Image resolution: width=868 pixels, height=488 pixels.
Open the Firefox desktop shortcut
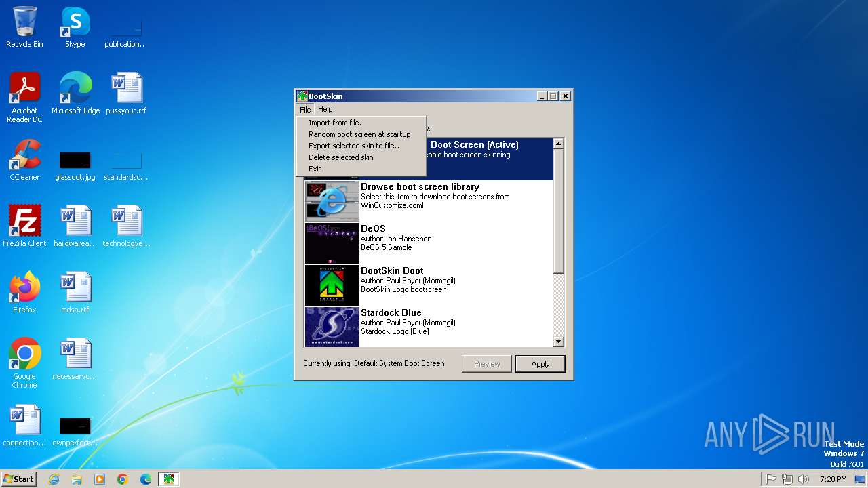24,293
